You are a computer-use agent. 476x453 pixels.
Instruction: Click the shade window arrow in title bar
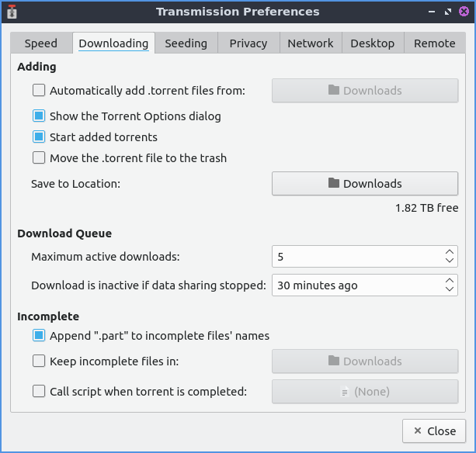[x=433, y=12]
